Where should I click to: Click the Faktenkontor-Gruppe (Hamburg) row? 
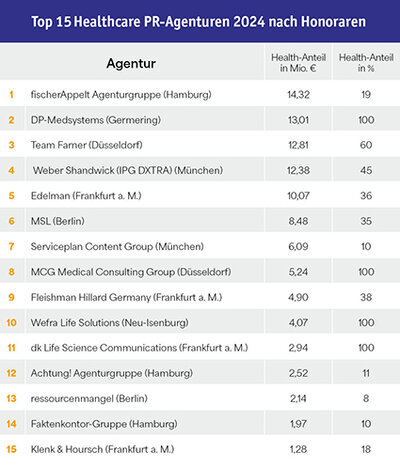coord(200,424)
